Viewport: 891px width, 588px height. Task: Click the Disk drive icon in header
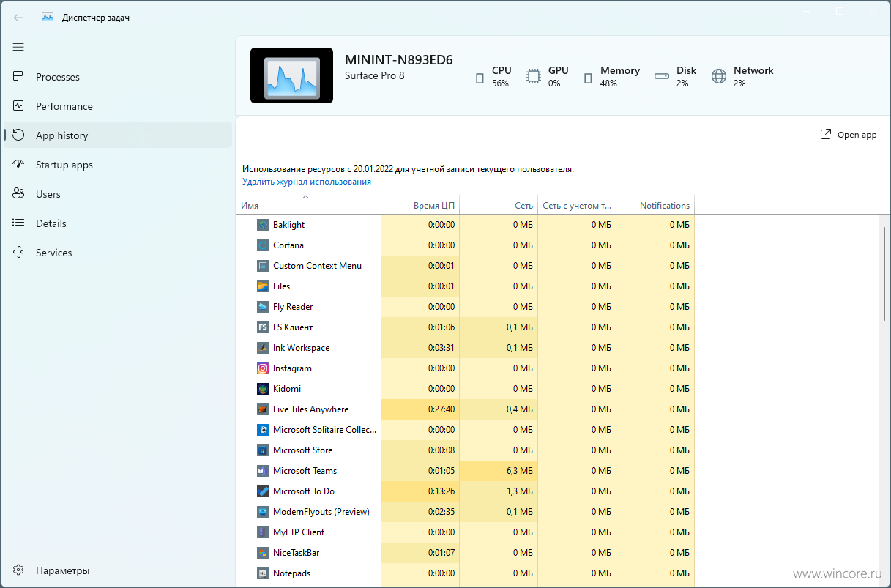click(x=662, y=77)
